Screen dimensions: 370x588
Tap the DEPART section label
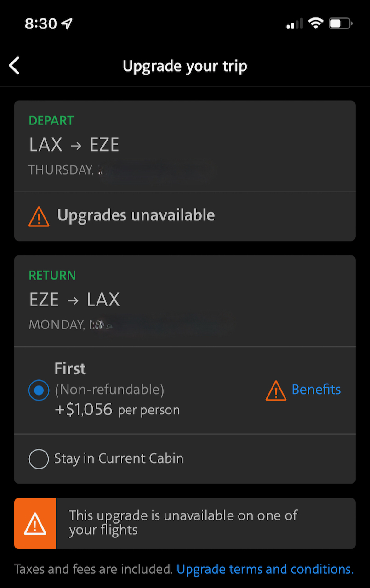[x=51, y=121]
